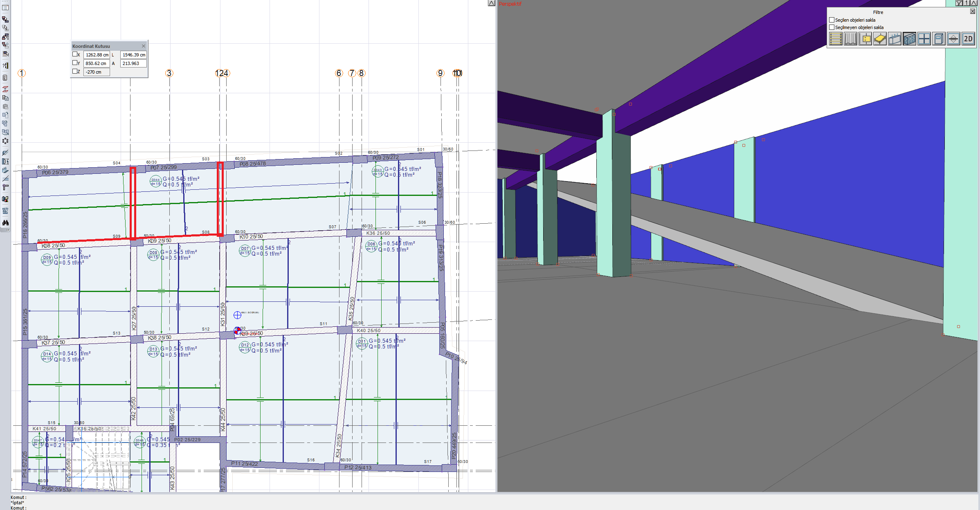
Task: Click the AUTO ABC text icon
Action: point(5,211)
